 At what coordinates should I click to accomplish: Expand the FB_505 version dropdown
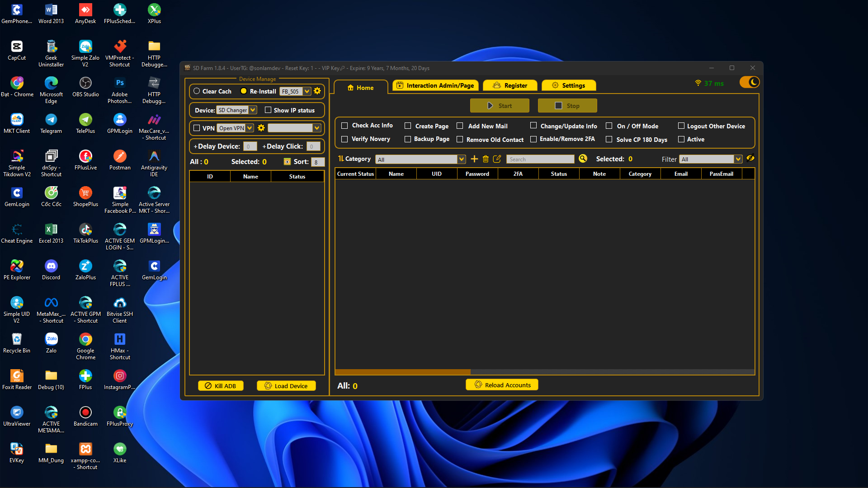[307, 91]
